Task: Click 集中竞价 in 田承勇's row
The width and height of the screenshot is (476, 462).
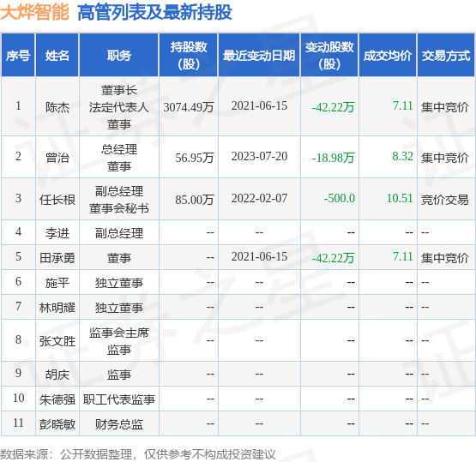Action: (x=445, y=258)
